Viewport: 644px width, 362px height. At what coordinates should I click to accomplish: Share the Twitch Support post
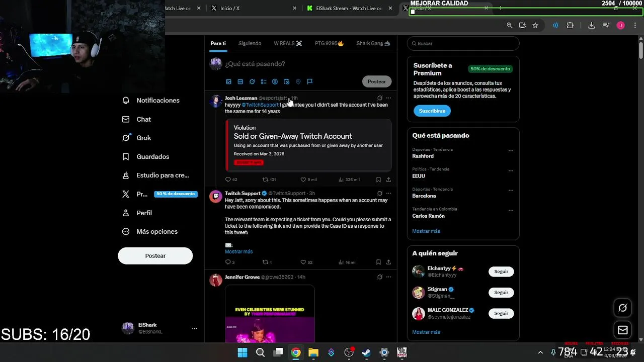[388, 262]
